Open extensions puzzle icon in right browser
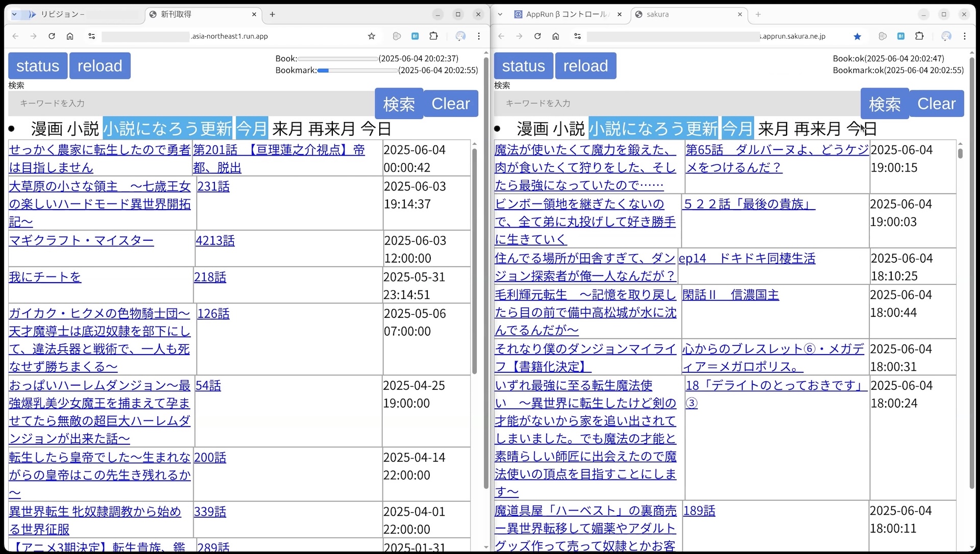Viewport: 980px width, 554px height. 919,36
